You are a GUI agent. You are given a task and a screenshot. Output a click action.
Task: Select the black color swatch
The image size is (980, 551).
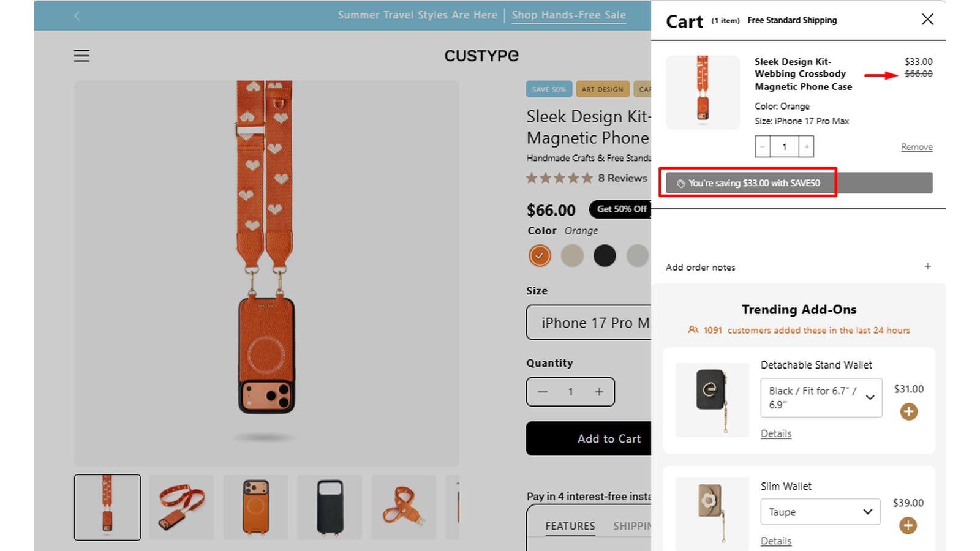(x=605, y=255)
